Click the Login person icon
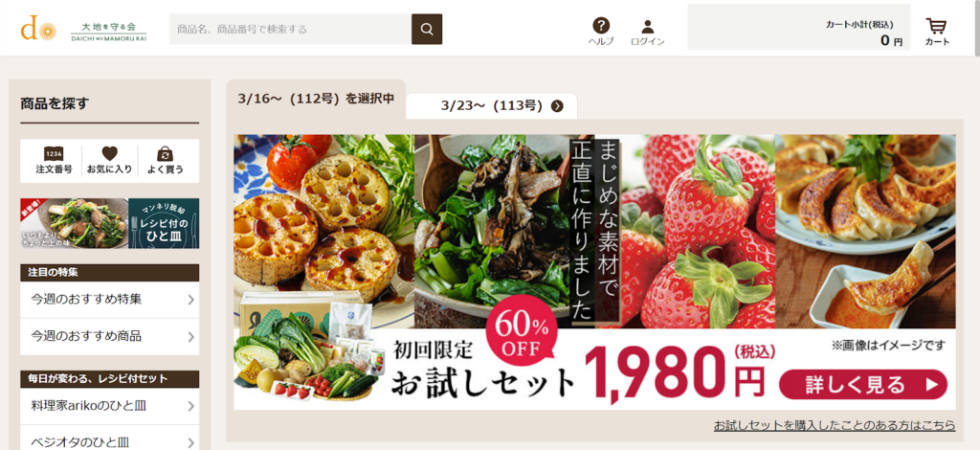Viewport: 980px width, 450px height. point(648,26)
